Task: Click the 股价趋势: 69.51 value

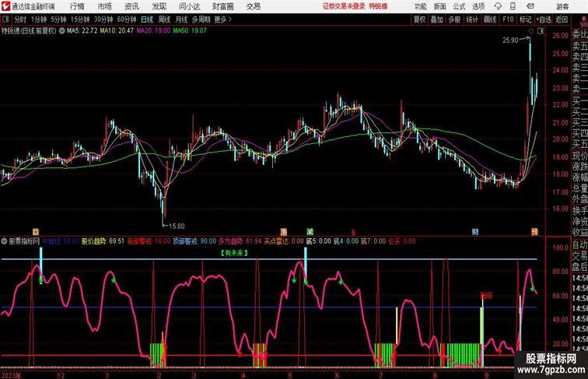Action: click(103, 241)
